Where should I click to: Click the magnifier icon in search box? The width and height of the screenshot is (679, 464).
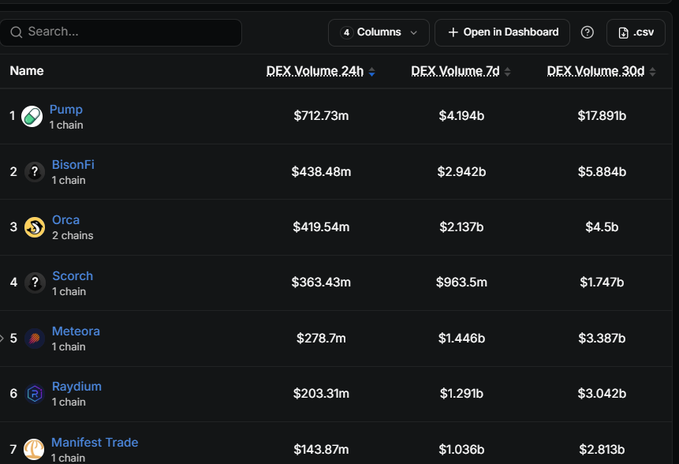click(16, 32)
